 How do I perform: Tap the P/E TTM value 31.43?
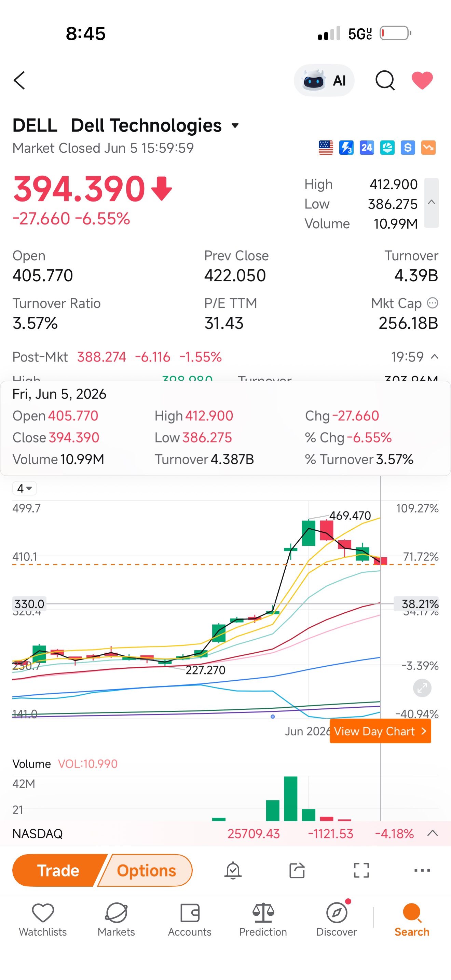tap(223, 323)
